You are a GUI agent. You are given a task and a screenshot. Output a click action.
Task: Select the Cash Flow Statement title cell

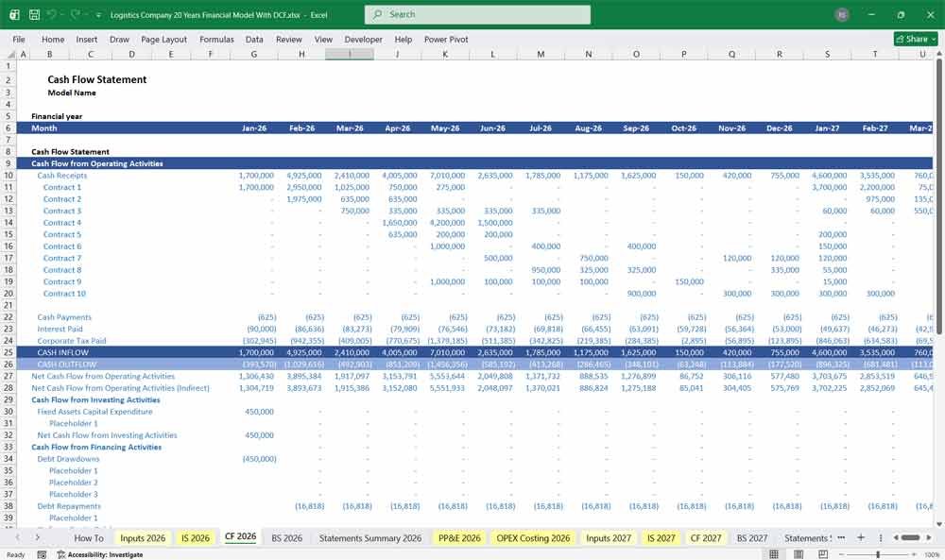[97, 79]
